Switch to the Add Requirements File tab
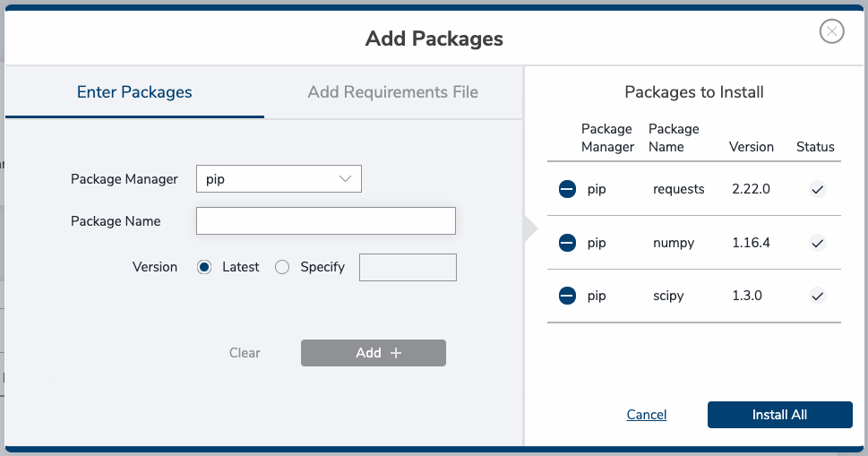The width and height of the screenshot is (868, 456). (393, 92)
